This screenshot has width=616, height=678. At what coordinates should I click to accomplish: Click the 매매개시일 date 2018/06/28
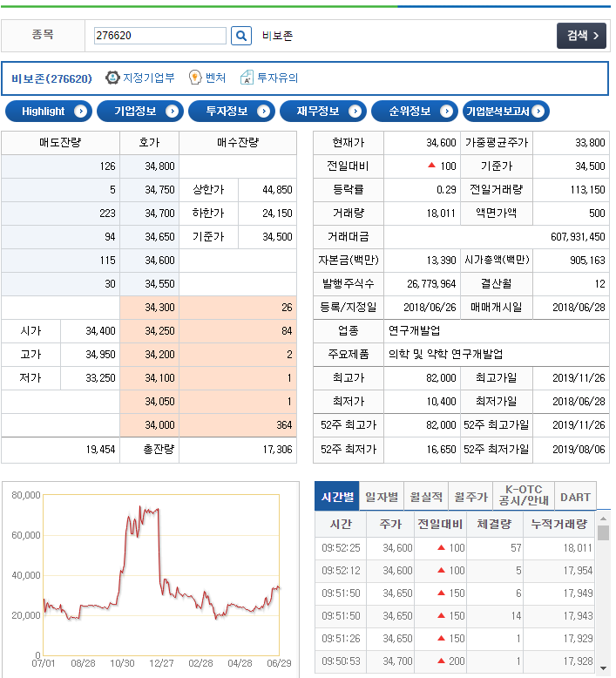coord(579,308)
